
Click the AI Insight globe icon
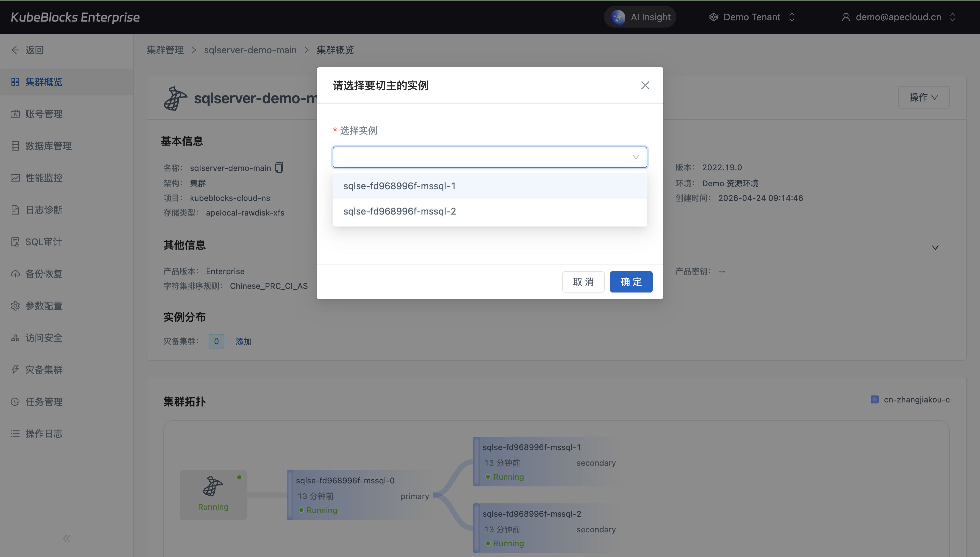point(618,17)
